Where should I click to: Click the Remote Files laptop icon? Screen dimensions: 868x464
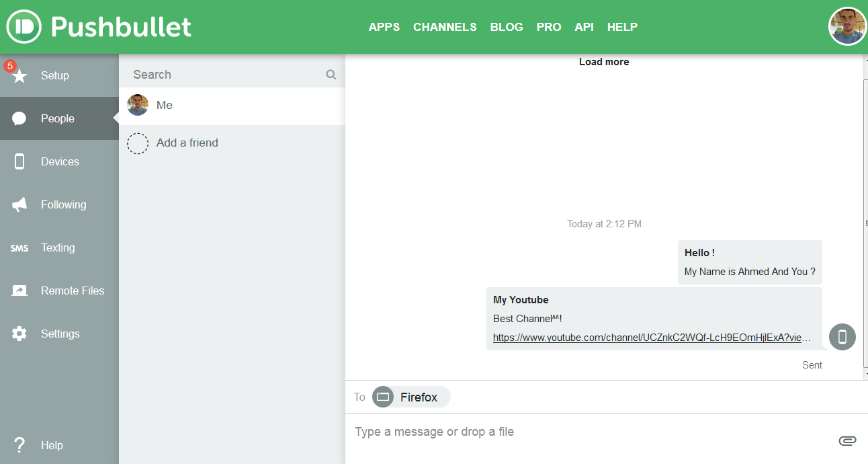point(19,291)
